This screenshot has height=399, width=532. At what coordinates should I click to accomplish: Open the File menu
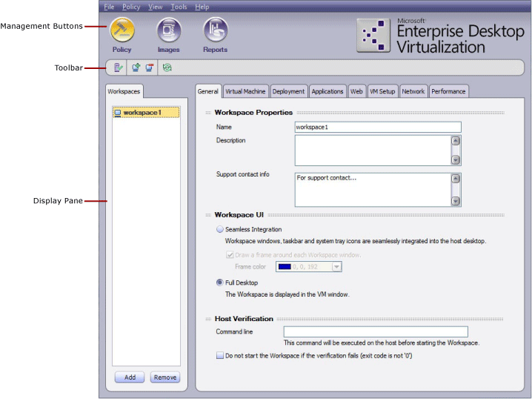click(109, 7)
